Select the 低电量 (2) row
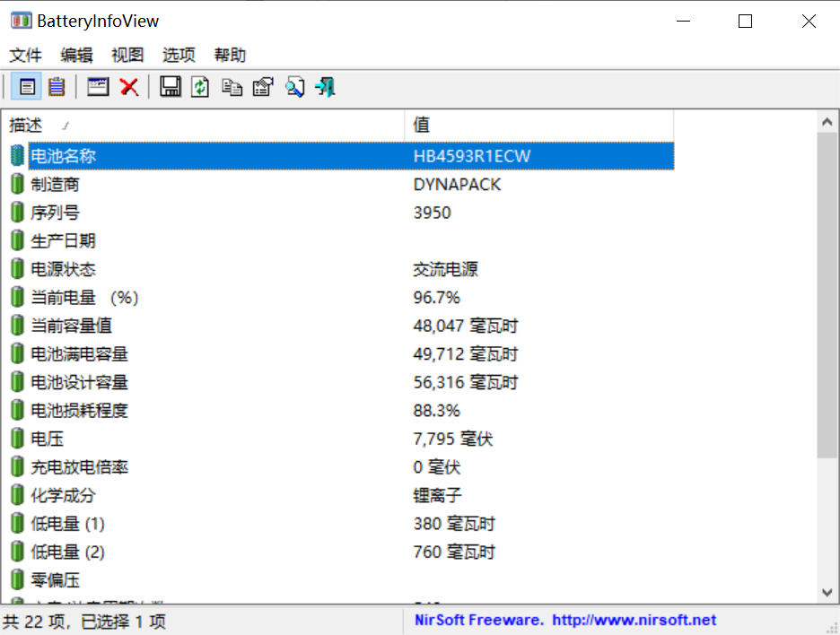Viewport: 840px width, 635px height. 342,552
